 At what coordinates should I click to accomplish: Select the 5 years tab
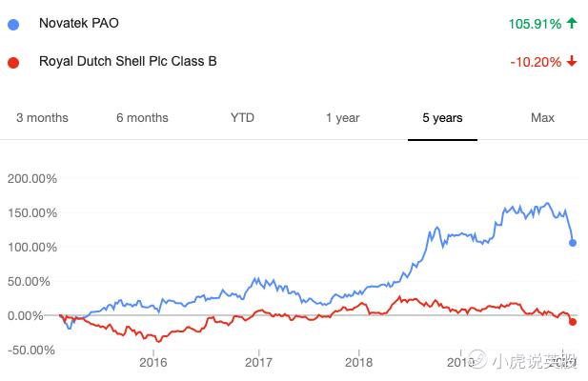[x=442, y=118]
